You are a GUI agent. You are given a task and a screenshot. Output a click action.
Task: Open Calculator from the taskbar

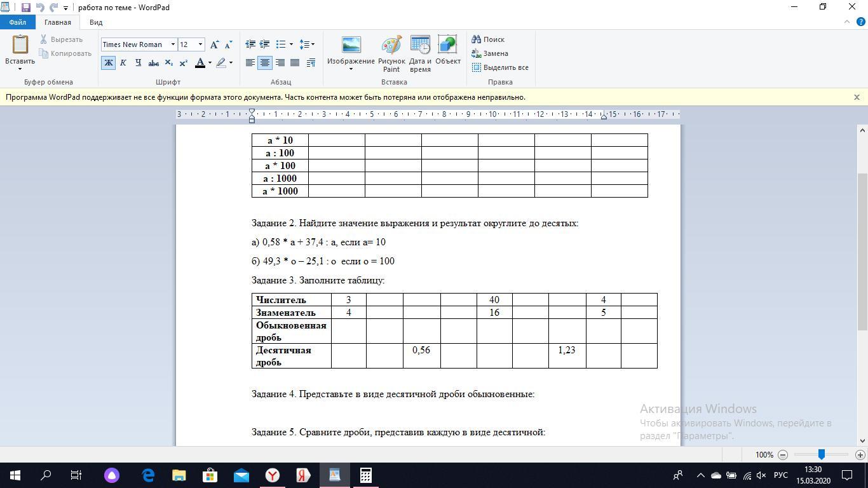pyautogui.click(x=365, y=475)
